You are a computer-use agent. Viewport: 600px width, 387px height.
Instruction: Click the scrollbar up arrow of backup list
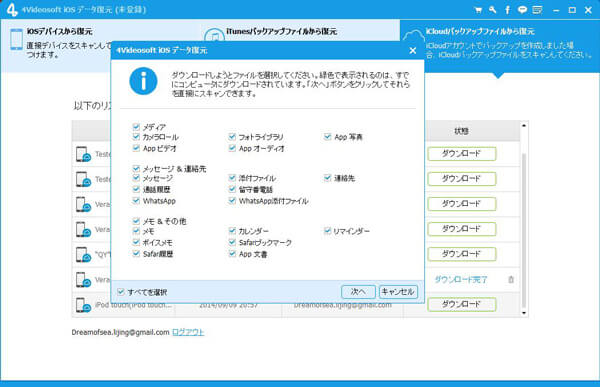click(524, 125)
